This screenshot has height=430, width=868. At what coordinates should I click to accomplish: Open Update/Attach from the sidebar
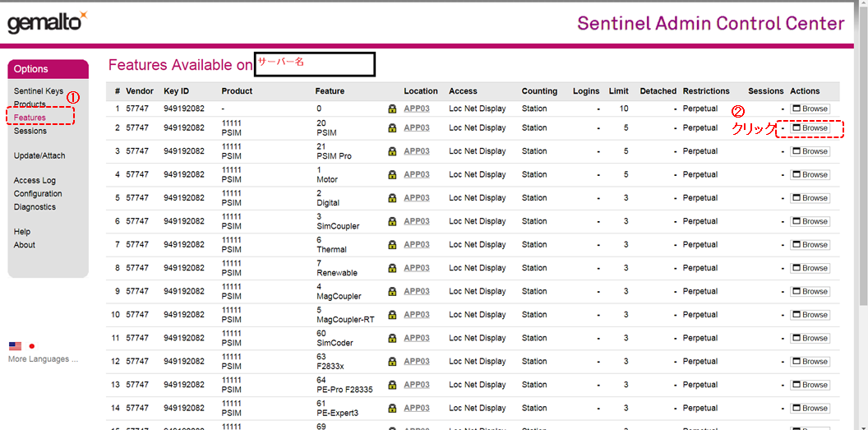click(39, 155)
